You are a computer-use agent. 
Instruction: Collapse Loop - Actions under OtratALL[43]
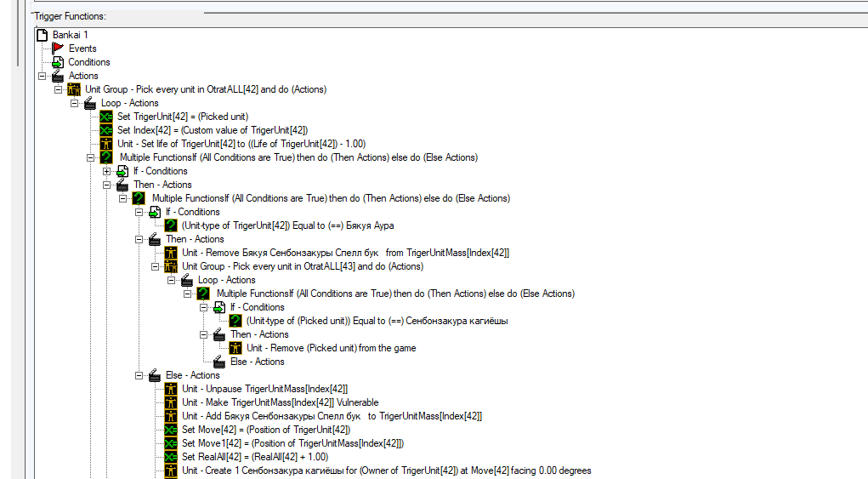click(x=172, y=280)
